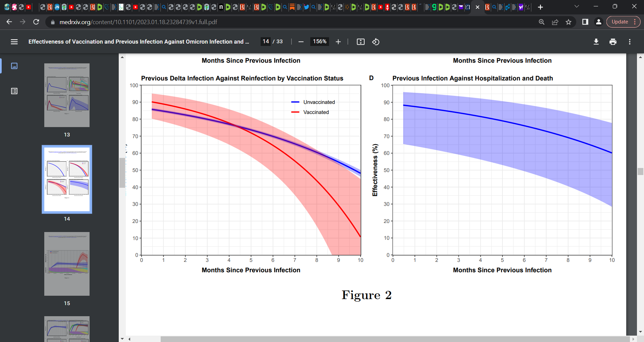
Task: Click the hospitalization and death chart title
Action: tap(473, 78)
